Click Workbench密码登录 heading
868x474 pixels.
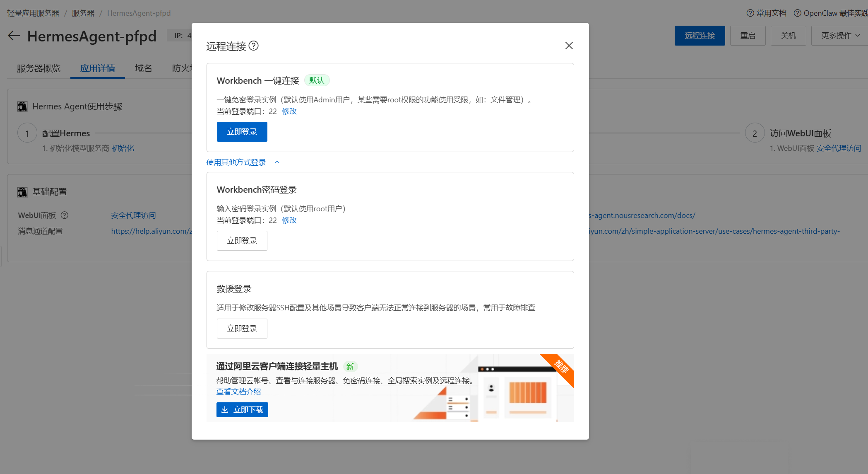(x=257, y=190)
